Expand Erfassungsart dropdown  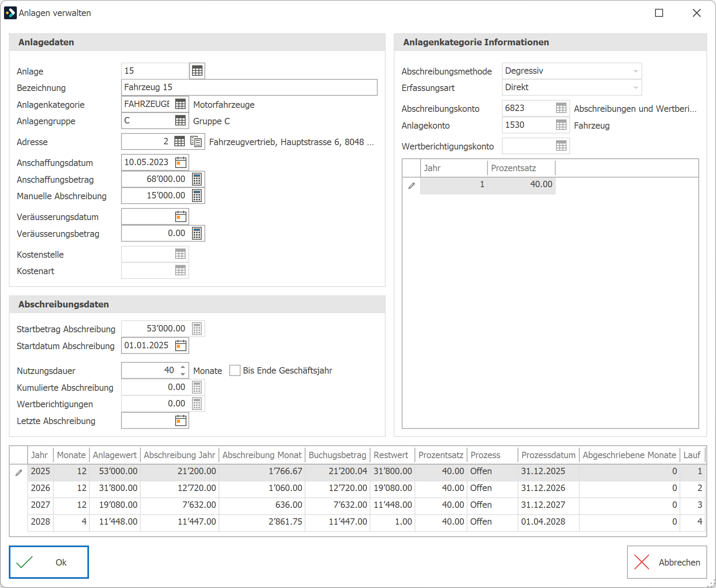point(635,87)
